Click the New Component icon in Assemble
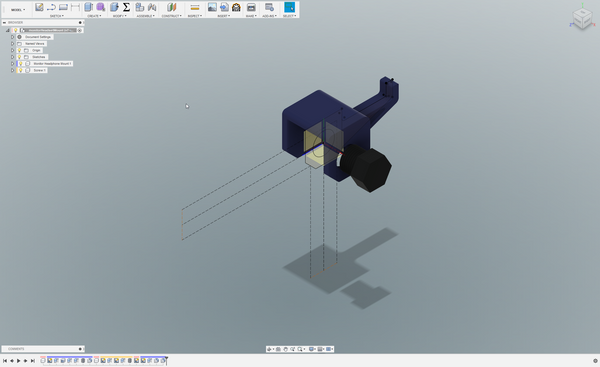Viewport: 600px width, 367px height. 140,7
